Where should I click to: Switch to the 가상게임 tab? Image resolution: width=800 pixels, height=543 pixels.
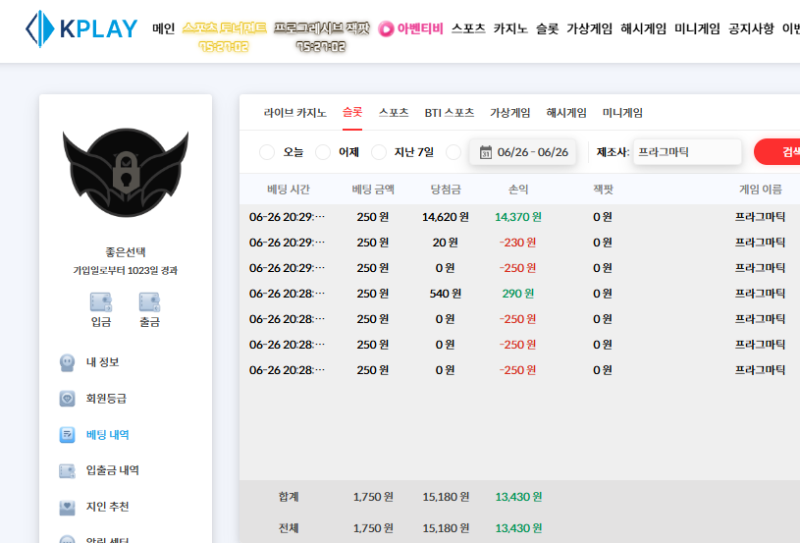point(510,113)
